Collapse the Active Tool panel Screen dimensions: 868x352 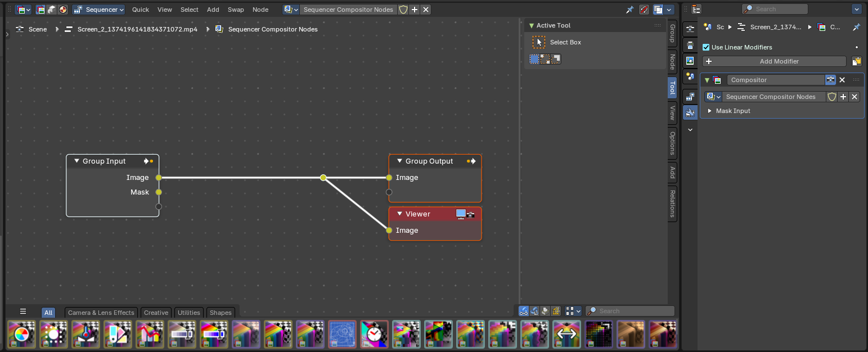[x=531, y=25]
